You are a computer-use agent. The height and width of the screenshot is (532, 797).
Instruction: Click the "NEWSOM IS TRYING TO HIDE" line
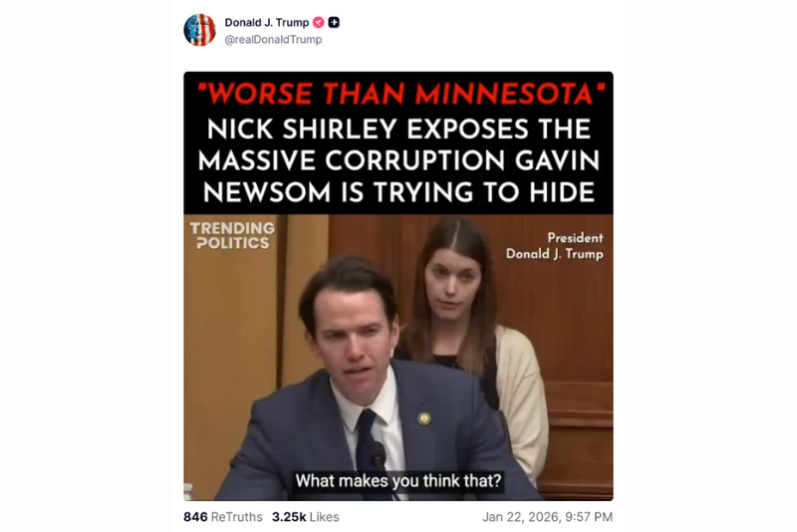pyautogui.click(x=398, y=192)
